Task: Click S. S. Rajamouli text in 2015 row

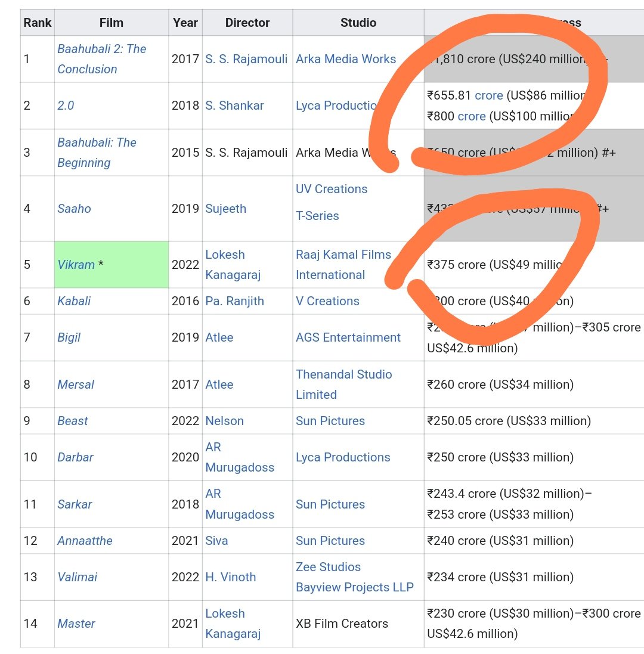Action: 246,152
